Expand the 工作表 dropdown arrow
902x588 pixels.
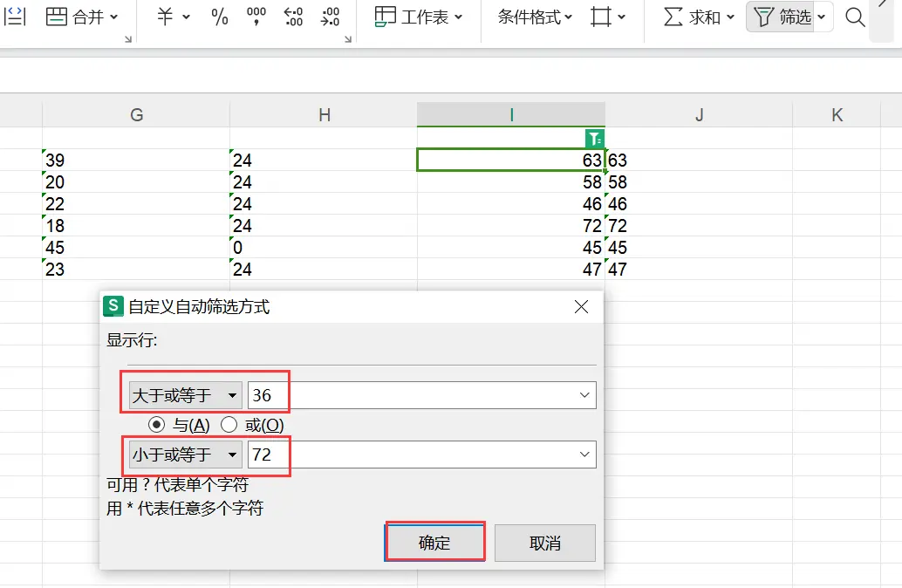[459, 17]
